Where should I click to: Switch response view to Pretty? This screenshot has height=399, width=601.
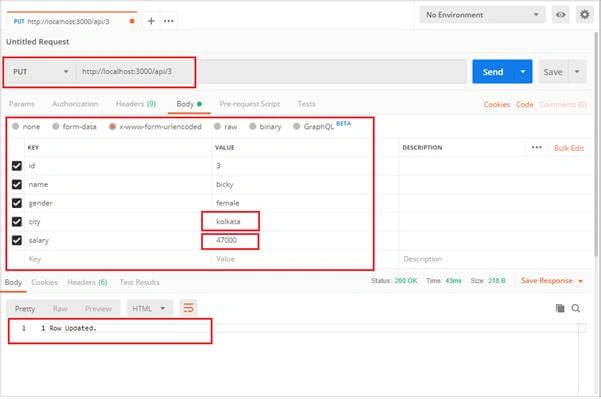coord(25,309)
